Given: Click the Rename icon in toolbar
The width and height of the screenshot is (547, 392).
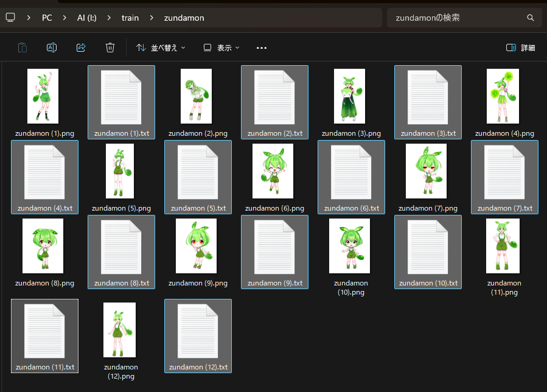Looking at the screenshot, I should point(52,47).
